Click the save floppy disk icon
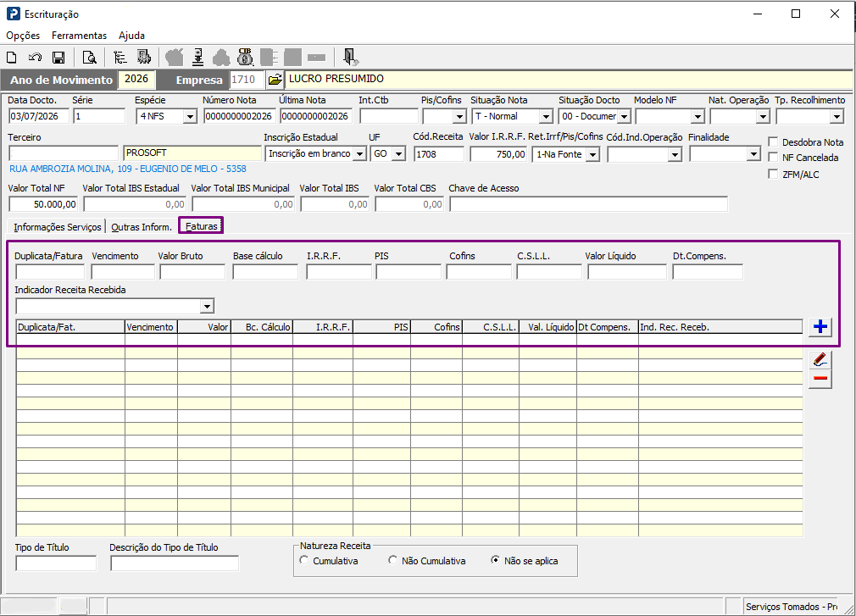Image resolution: width=856 pixels, height=616 pixels. tap(58, 58)
